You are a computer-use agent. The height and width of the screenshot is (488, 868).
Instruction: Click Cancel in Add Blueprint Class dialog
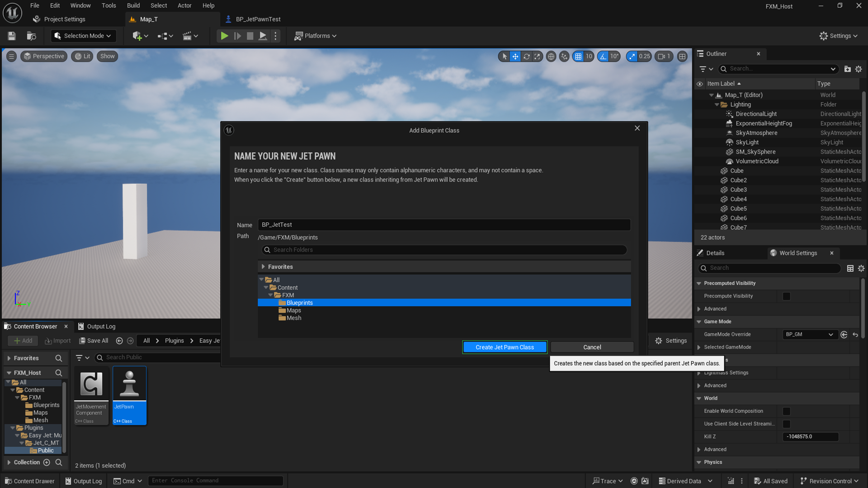(x=592, y=347)
